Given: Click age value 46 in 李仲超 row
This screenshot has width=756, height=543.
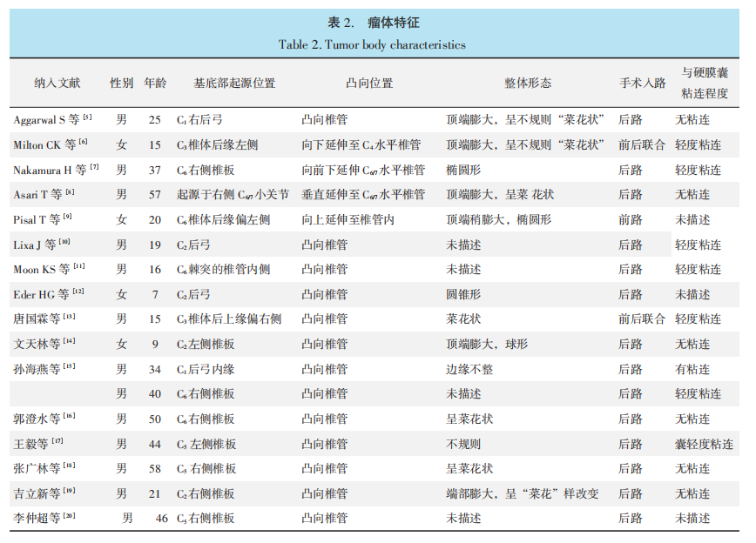Looking at the screenshot, I should [161, 518].
